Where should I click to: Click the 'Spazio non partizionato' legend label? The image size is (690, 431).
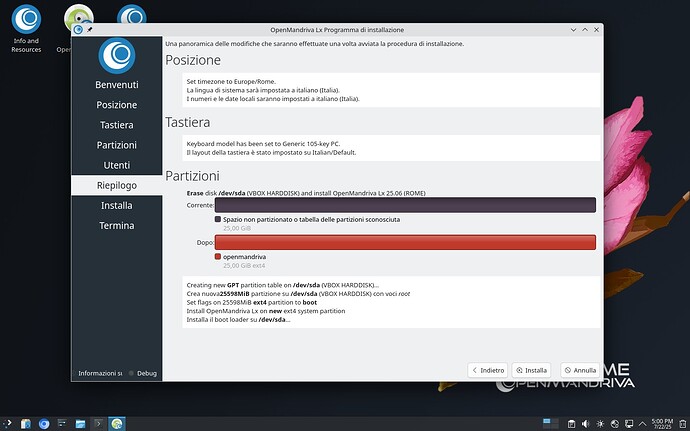[x=312, y=219]
